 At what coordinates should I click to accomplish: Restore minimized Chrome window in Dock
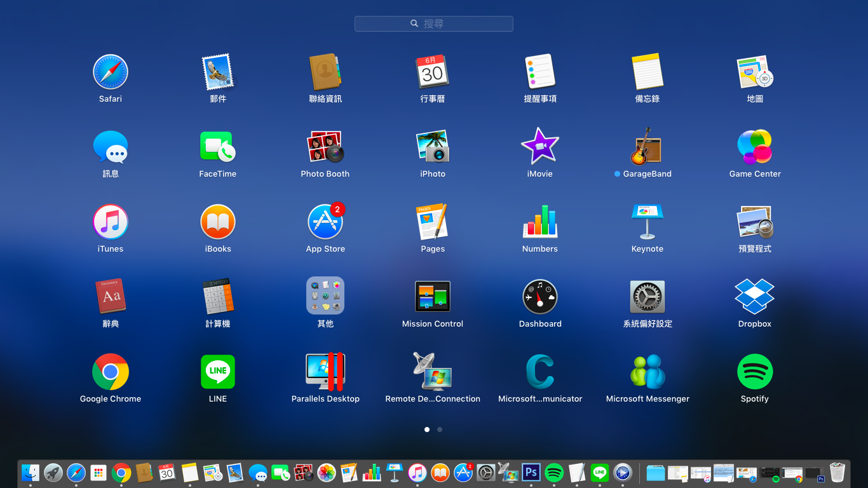pyautogui.click(x=792, y=474)
